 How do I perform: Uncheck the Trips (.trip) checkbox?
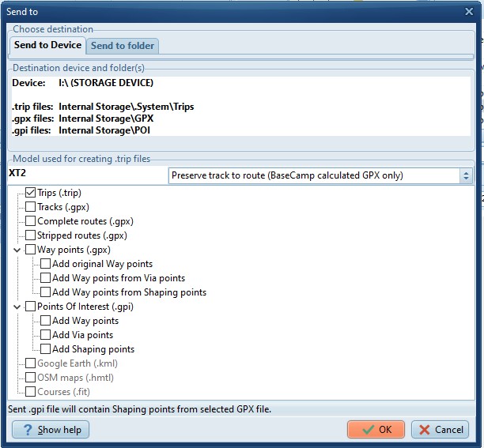click(31, 193)
